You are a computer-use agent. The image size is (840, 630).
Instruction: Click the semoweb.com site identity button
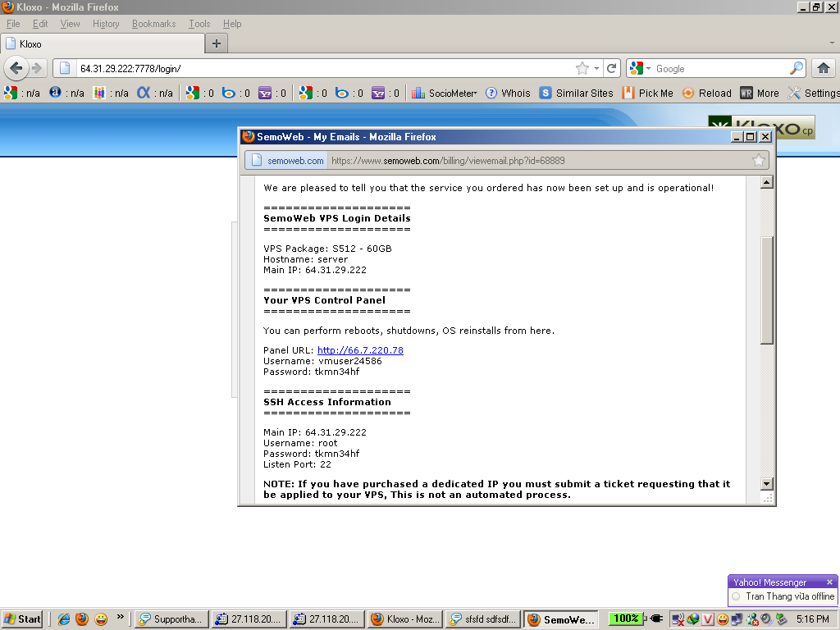click(x=287, y=161)
